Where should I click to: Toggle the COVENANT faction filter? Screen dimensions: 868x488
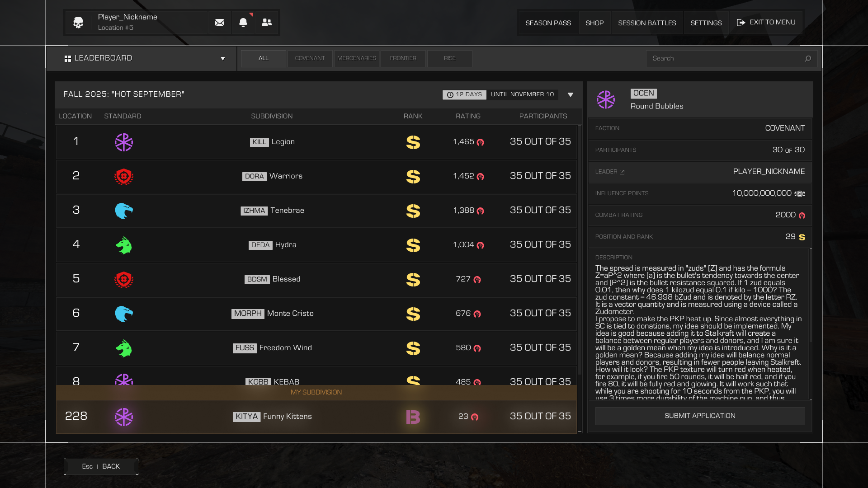(x=310, y=59)
